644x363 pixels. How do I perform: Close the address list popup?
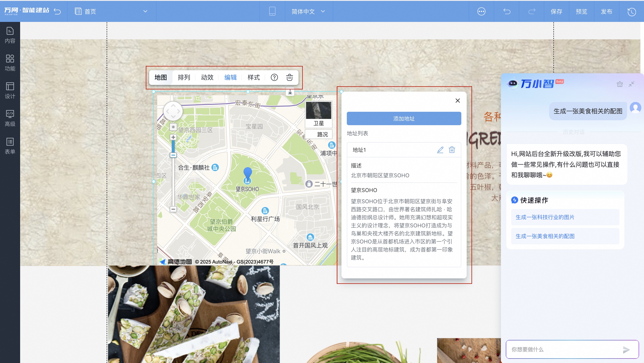tap(458, 100)
